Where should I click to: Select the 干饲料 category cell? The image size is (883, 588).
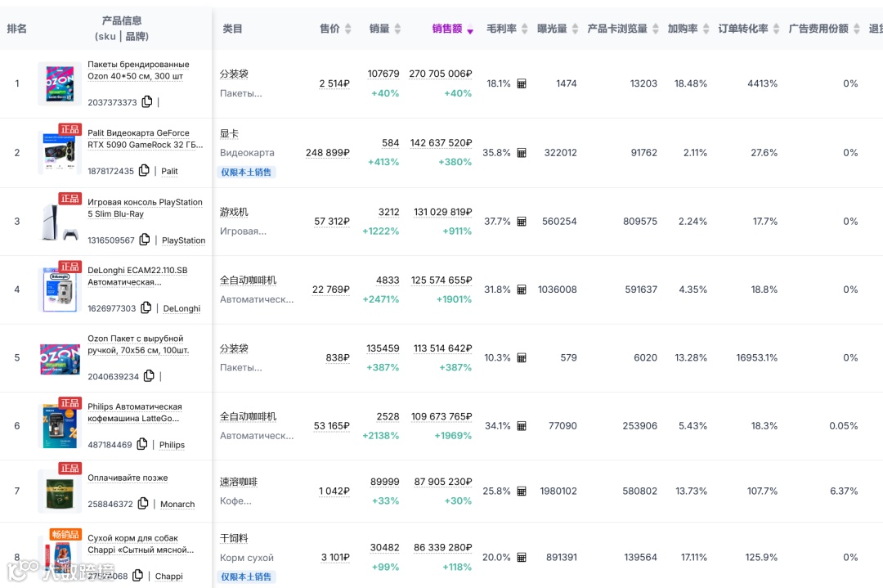234,538
